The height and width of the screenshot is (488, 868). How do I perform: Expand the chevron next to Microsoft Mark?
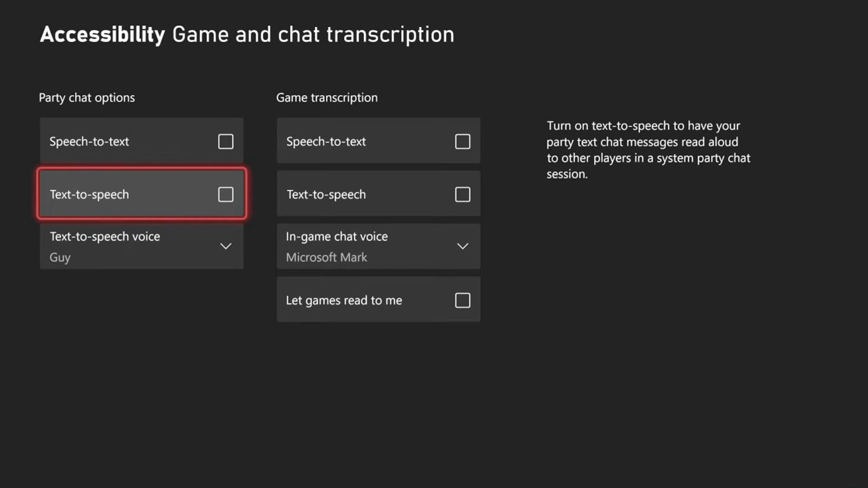pyautogui.click(x=462, y=246)
